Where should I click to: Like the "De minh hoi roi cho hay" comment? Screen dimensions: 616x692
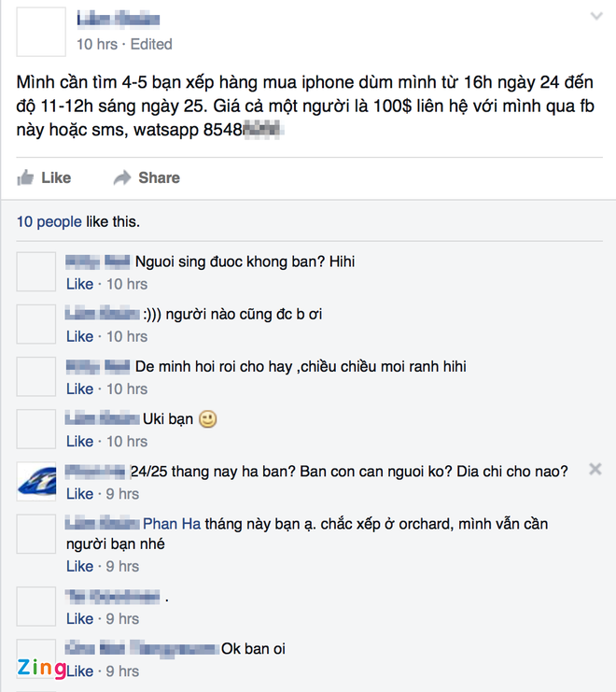79,388
